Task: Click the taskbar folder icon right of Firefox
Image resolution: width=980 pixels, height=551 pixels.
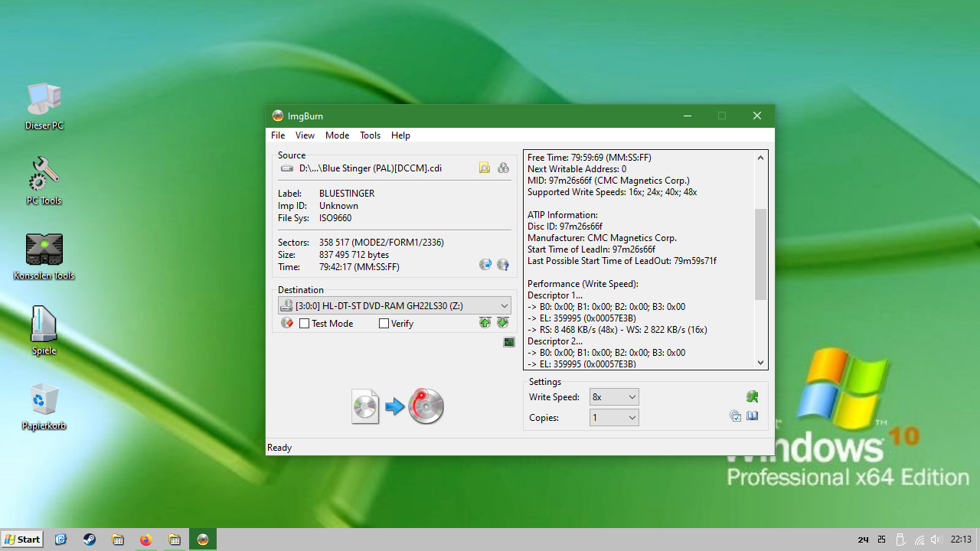Action: tap(175, 540)
